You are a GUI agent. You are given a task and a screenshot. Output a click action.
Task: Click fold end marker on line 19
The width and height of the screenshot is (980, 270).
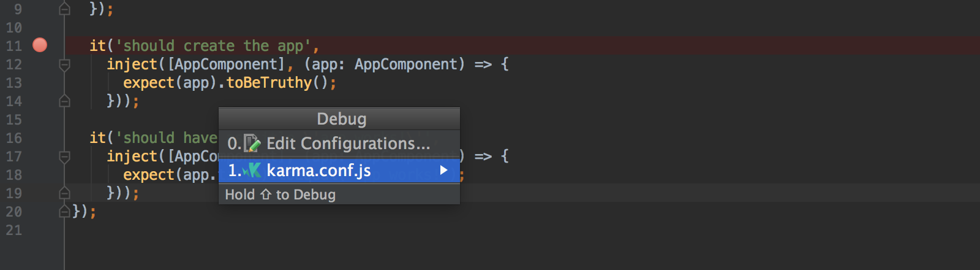tap(64, 193)
